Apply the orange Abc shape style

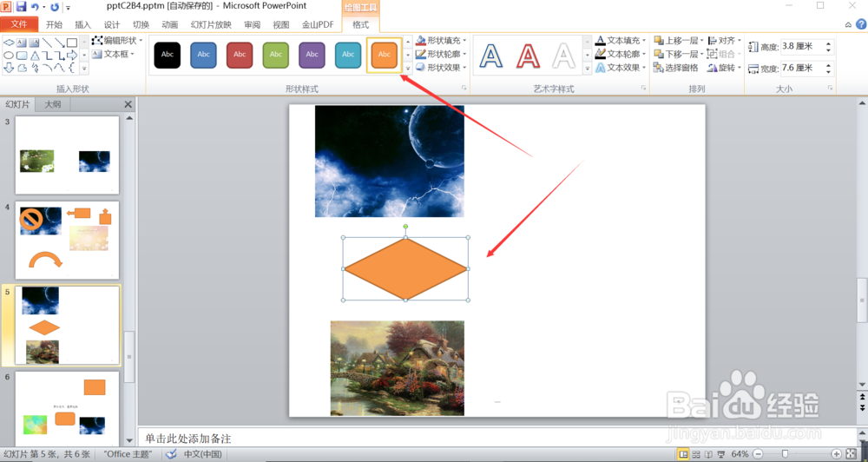385,55
